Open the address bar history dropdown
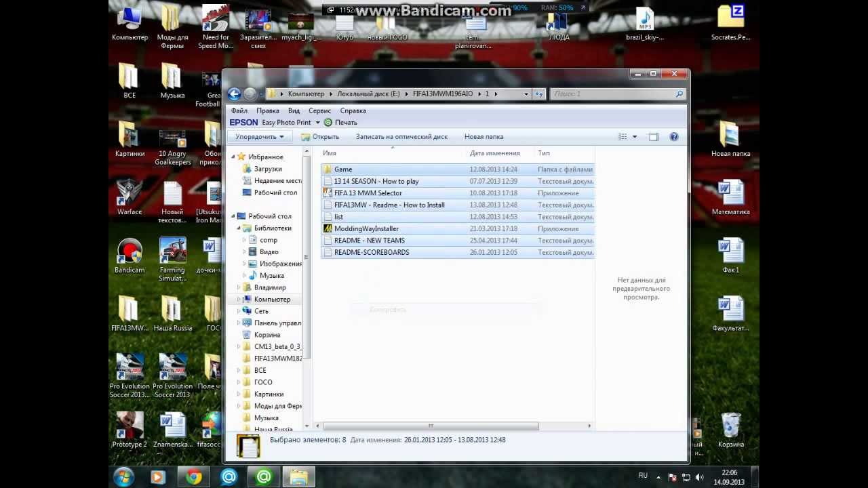The image size is (868, 488). (526, 94)
